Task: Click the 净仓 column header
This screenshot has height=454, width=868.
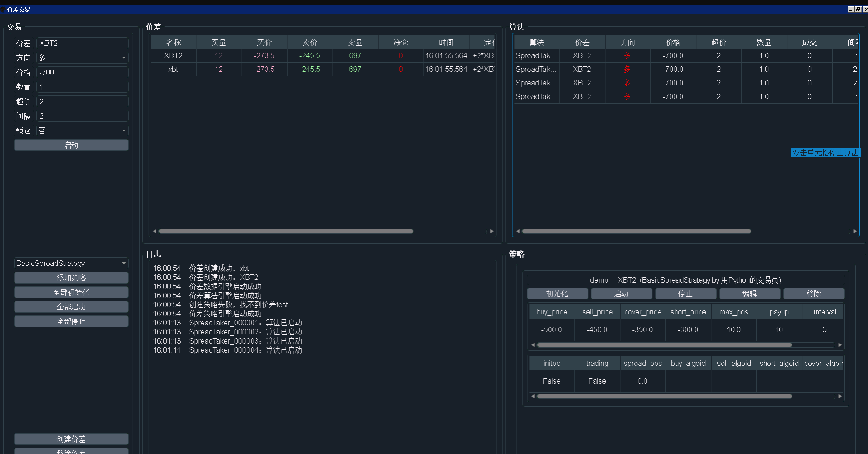Action: [401, 42]
